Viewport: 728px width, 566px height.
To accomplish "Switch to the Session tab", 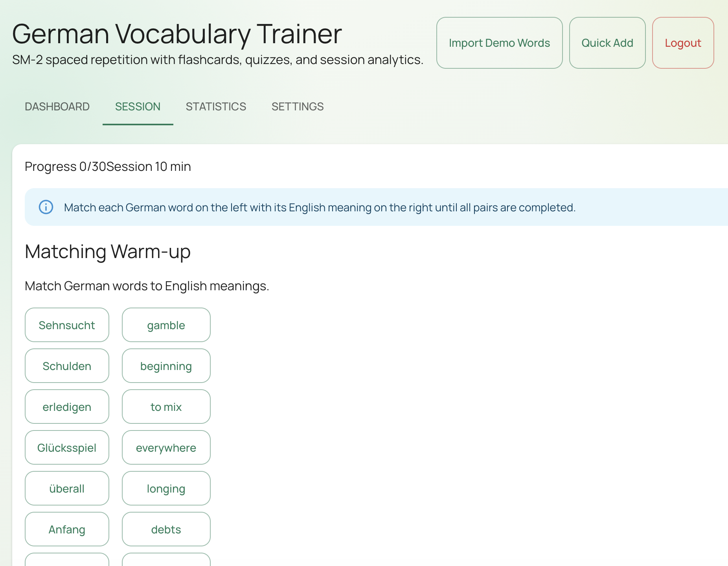I will [138, 106].
